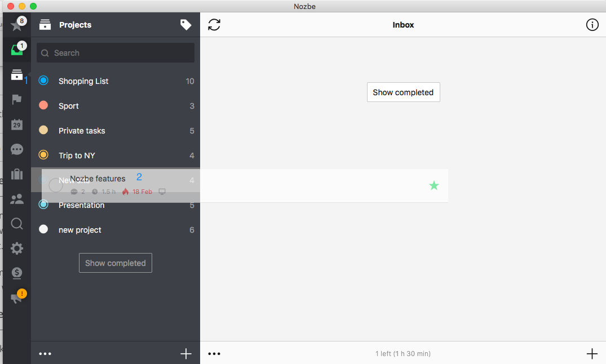Click the new project white dot
The width and height of the screenshot is (606, 364).
coord(43,229)
